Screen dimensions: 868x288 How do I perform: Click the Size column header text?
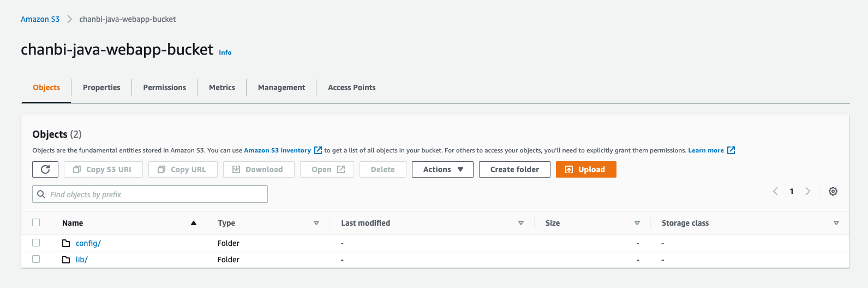[x=553, y=223]
